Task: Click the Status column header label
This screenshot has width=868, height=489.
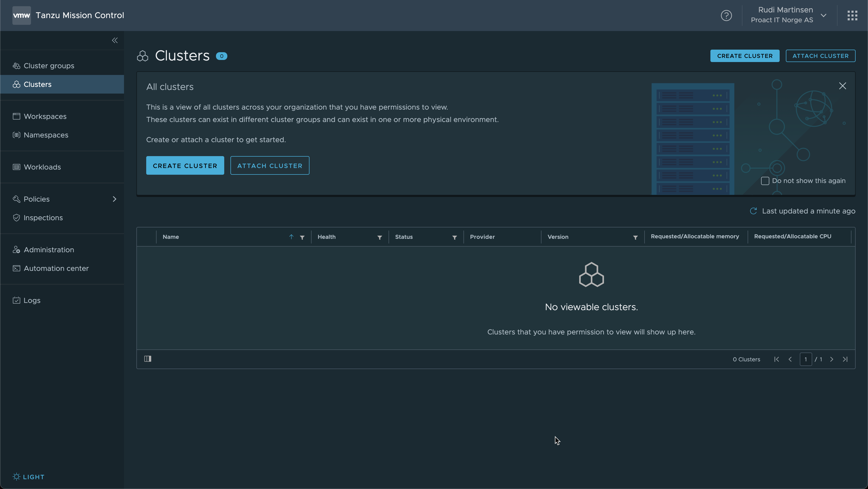Action: coord(404,237)
